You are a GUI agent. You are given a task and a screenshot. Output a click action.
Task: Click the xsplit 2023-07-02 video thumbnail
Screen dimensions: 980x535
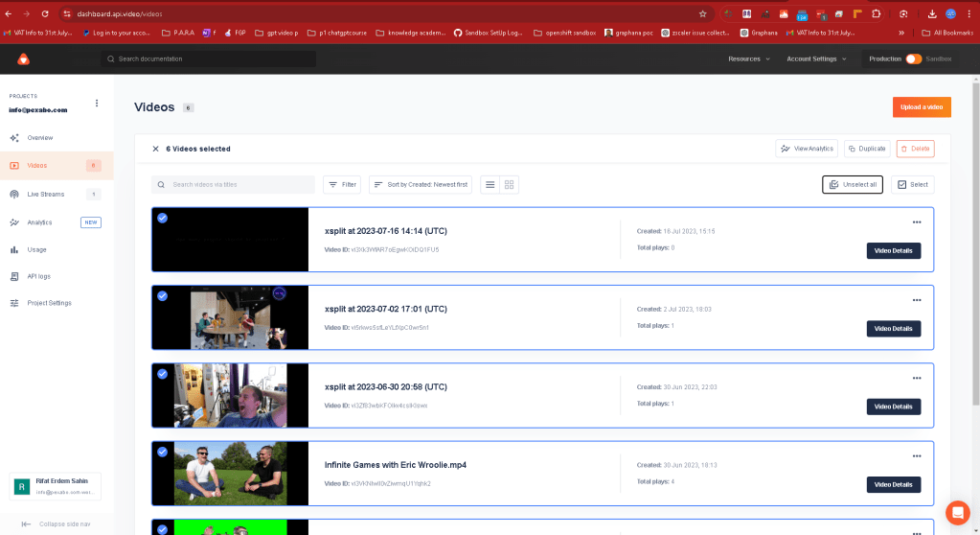click(x=231, y=317)
